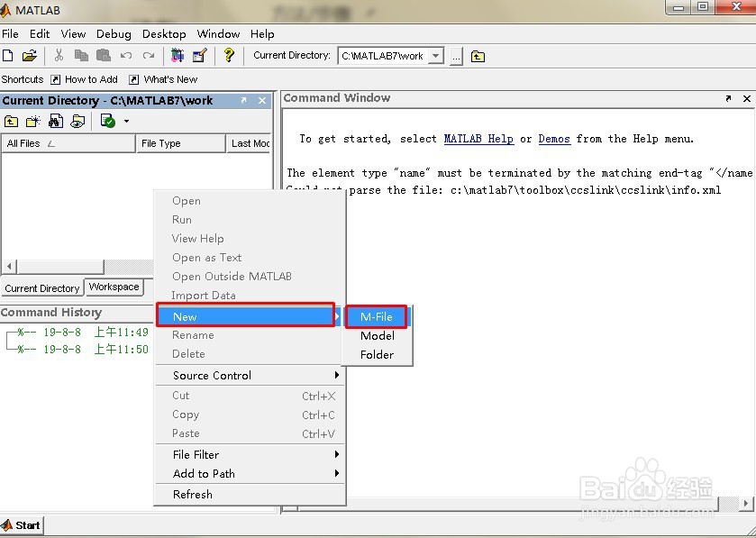Open the GUIDE toolbar icon
The height and width of the screenshot is (538, 756).
click(200, 56)
